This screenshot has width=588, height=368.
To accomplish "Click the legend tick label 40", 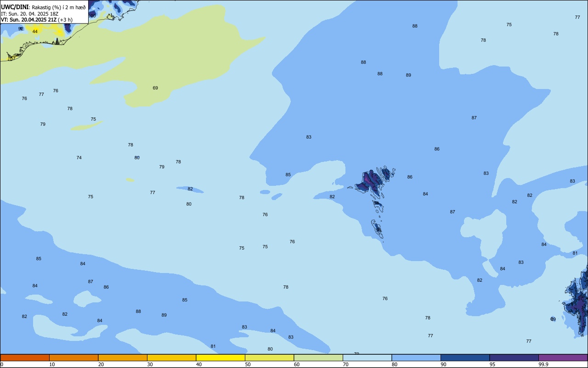I will [x=198, y=364].
